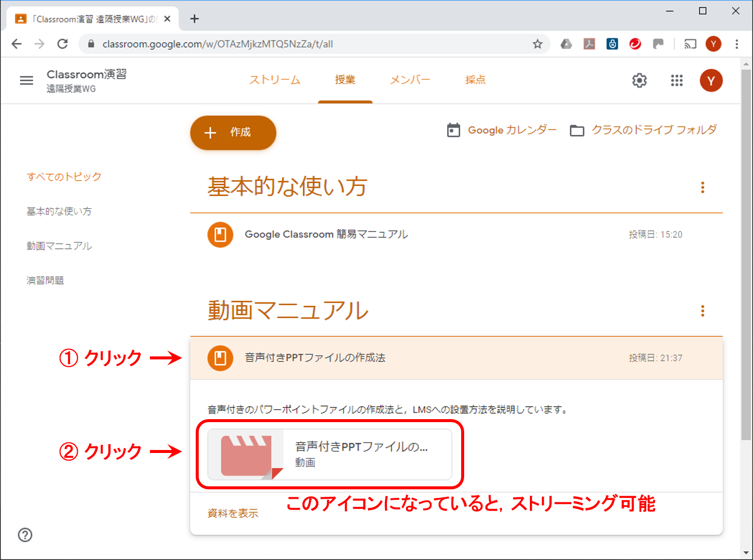The width and height of the screenshot is (753, 560).
Task: Click the 投稿日: 15:20 timestamp
Action: [655, 234]
